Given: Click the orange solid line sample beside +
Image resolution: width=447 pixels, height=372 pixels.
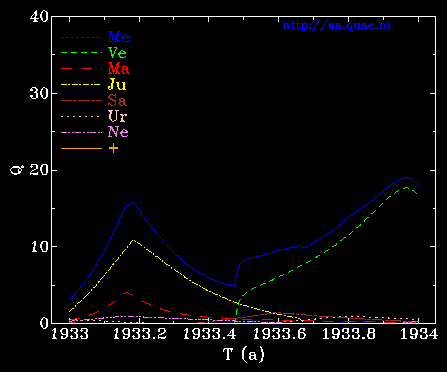Looking at the screenshot, I should point(81,148).
